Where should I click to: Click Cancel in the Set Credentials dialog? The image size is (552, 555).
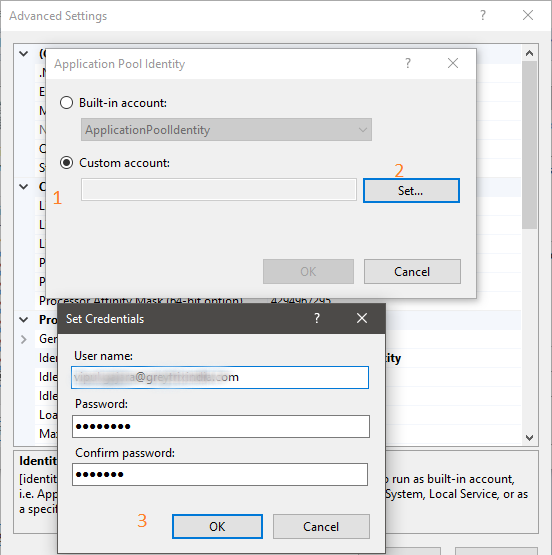(321, 527)
